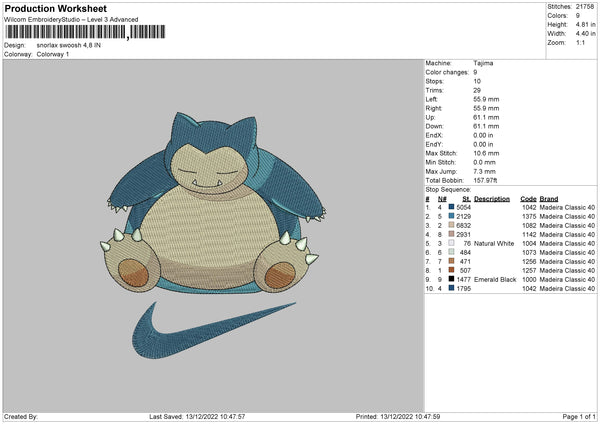Click the EndX value '0.00 in'
The image size is (600, 424).
pyautogui.click(x=483, y=135)
